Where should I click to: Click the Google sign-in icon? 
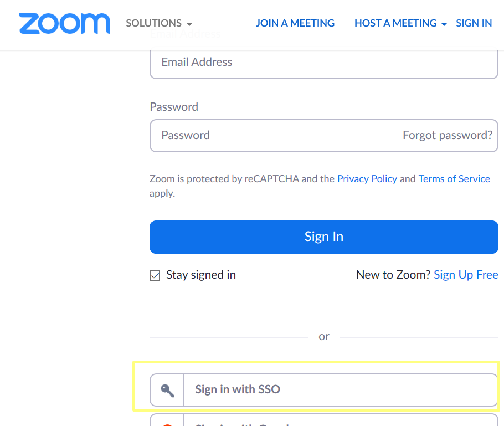pyautogui.click(x=167, y=424)
